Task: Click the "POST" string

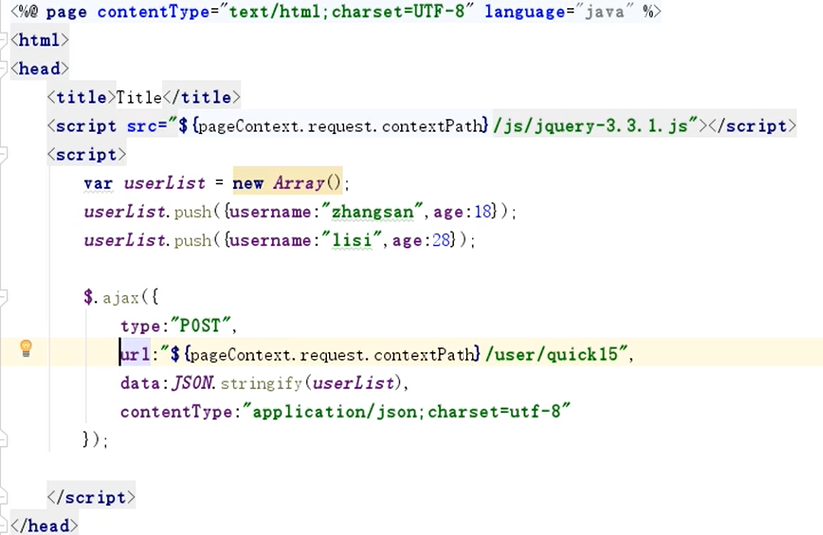Action: [201, 326]
